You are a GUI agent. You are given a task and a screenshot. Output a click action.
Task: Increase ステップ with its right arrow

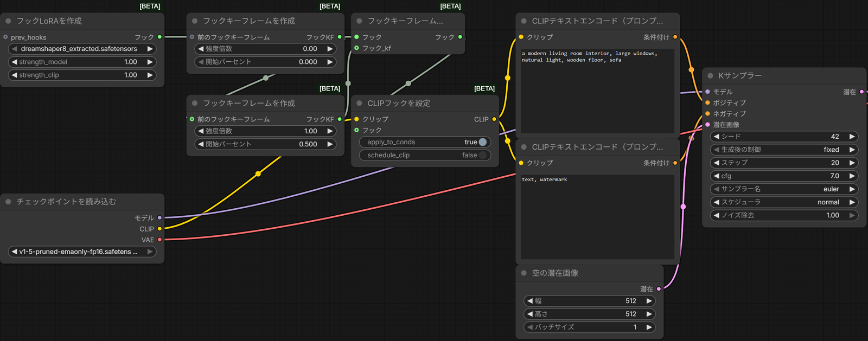point(852,163)
